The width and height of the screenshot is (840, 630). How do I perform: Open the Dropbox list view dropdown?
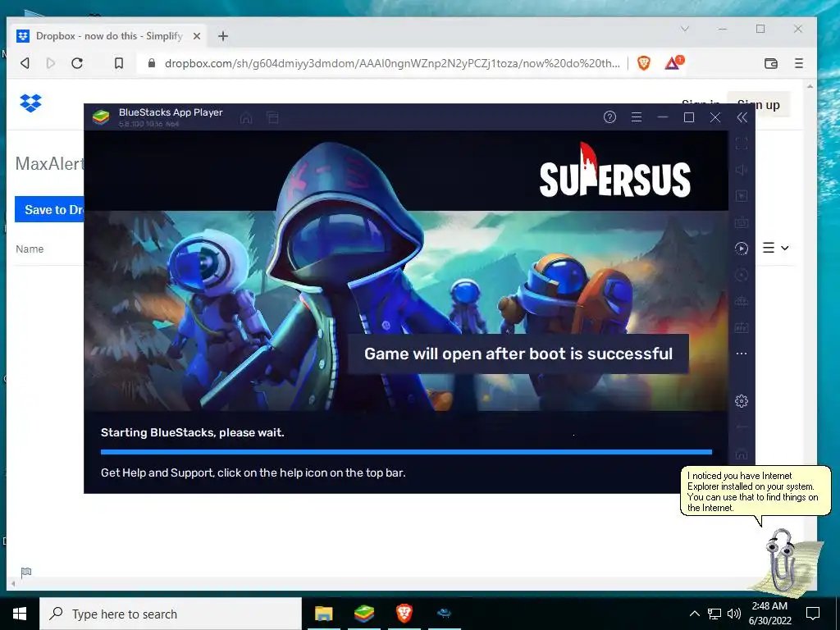pos(775,248)
